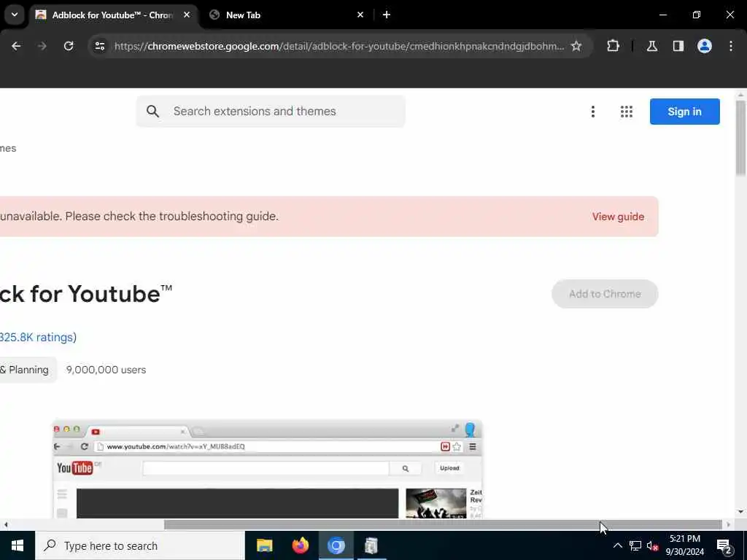Viewport: 747px width, 560px height.
Task: Open Google apps grid
Action: 627,112
